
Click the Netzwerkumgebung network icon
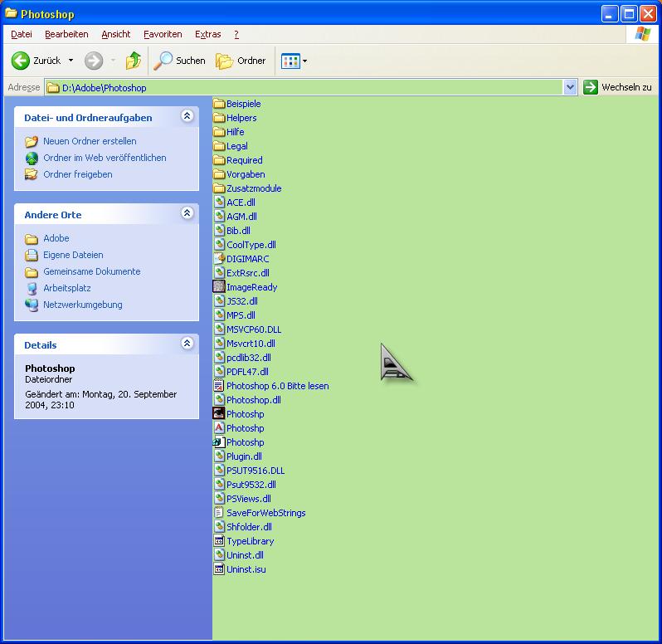click(32, 305)
